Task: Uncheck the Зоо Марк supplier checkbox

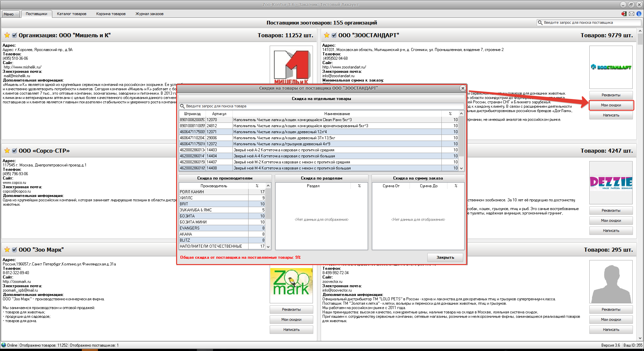Action: tap(14, 250)
